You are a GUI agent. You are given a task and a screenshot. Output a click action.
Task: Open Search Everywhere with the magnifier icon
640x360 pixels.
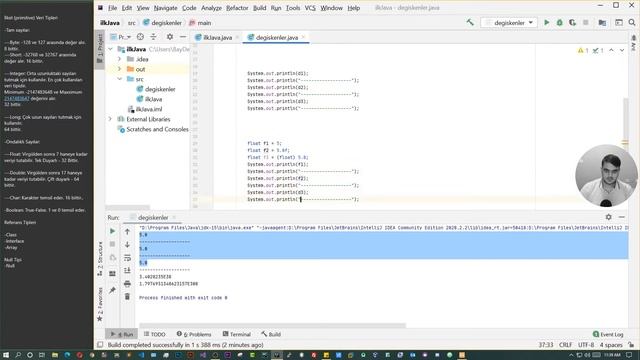(632, 23)
